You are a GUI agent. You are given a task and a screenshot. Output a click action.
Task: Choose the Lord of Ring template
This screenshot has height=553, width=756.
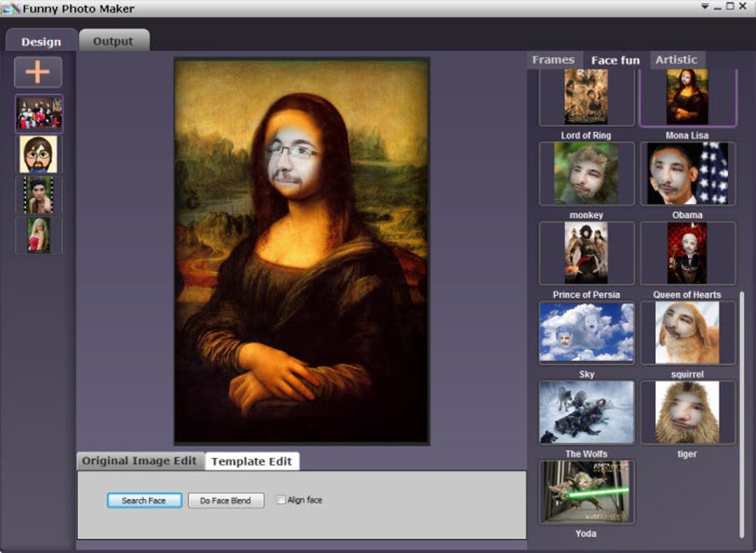pyautogui.click(x=586, y=97)
